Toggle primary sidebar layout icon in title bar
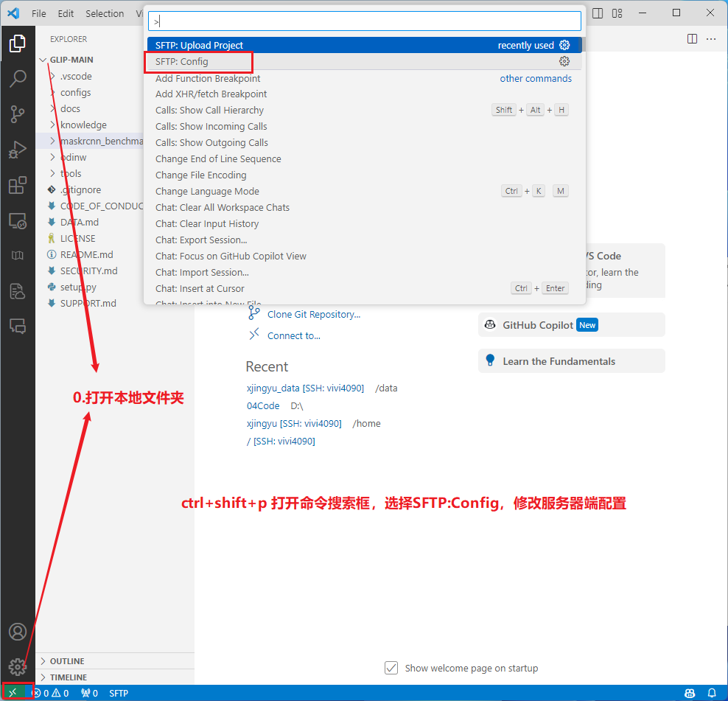The height and width of the screenshot is (701, 728). [598, 13]
